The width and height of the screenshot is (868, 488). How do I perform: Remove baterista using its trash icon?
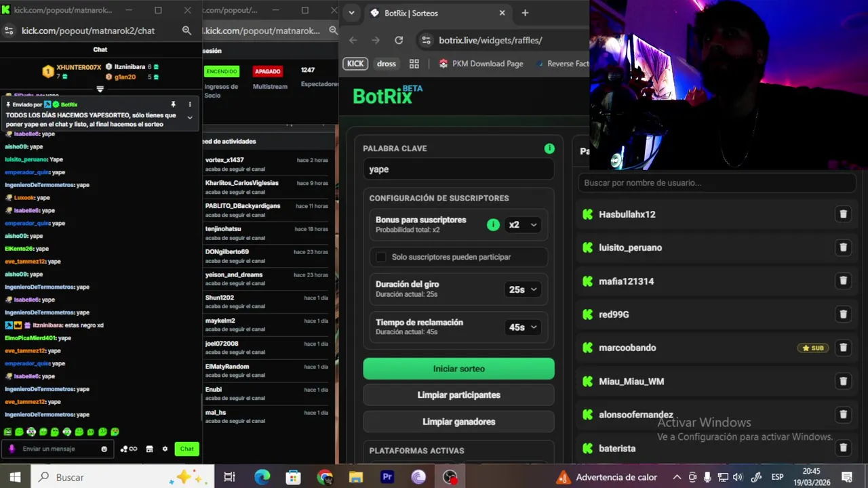[843, 448]
